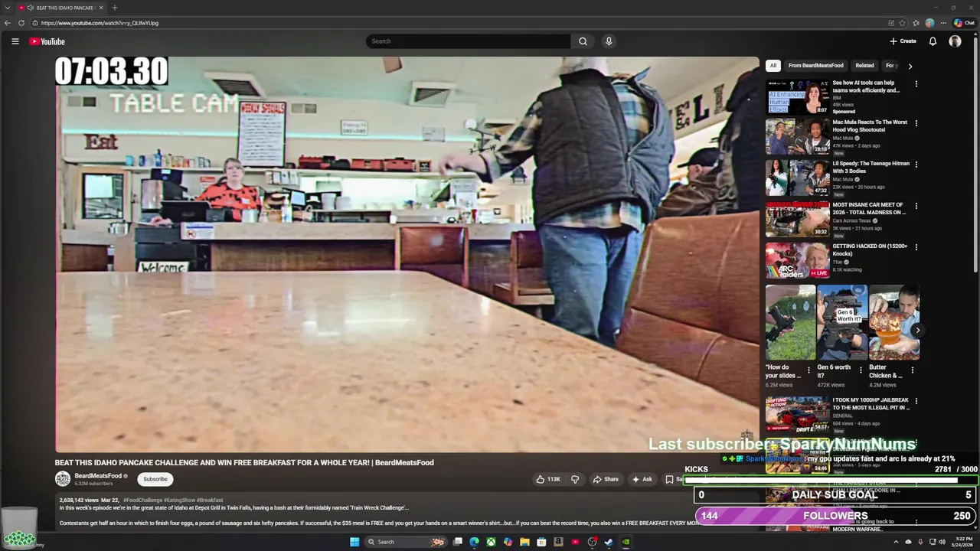This screenshot has height=551, width=980.
Task: Open a new browser tab
Action: 115,8
